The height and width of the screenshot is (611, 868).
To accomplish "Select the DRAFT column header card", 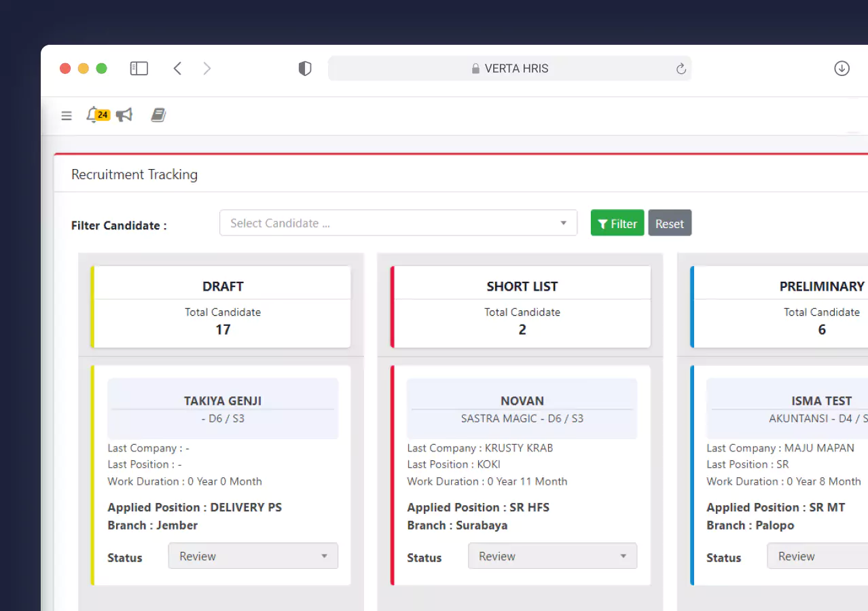I will (222, 307).
